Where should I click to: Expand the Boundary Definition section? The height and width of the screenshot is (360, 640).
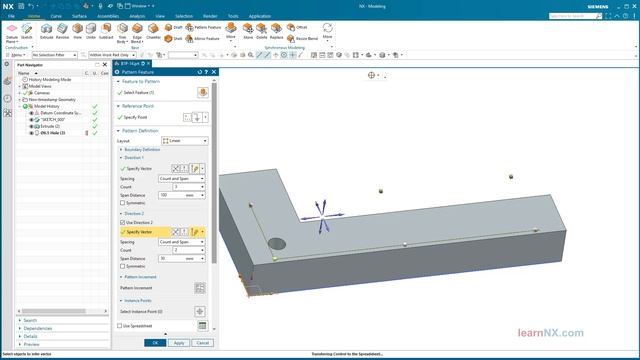121,150
